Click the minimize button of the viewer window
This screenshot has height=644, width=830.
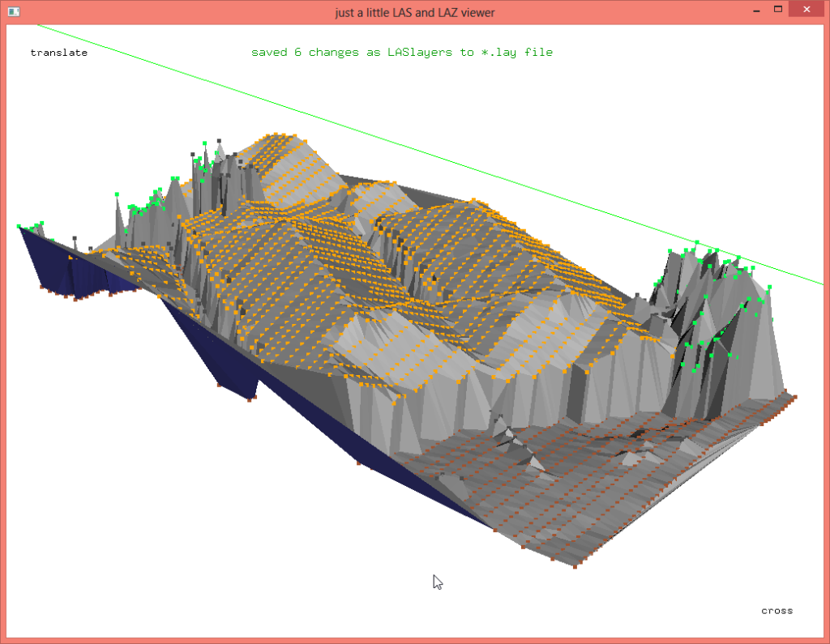point(755,10)
